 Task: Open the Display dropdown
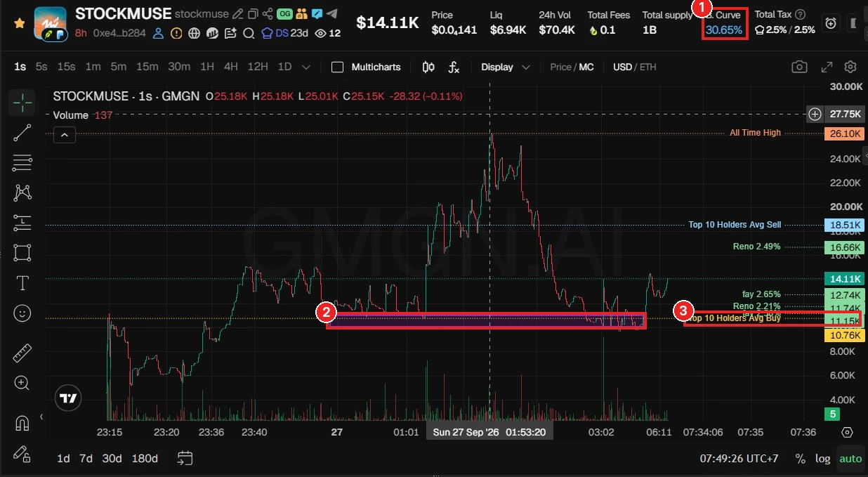[x=506, y=67]
